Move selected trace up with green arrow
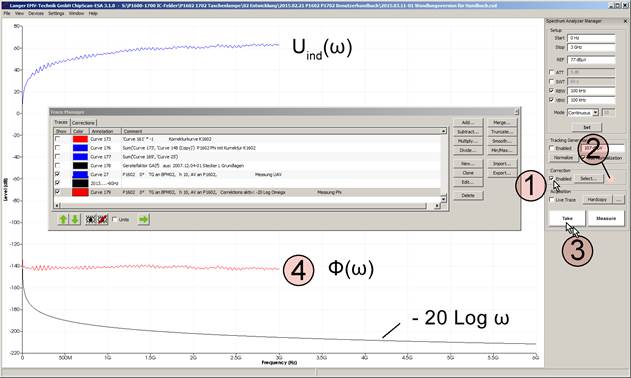The image size is (631, 378). (63, 219)
